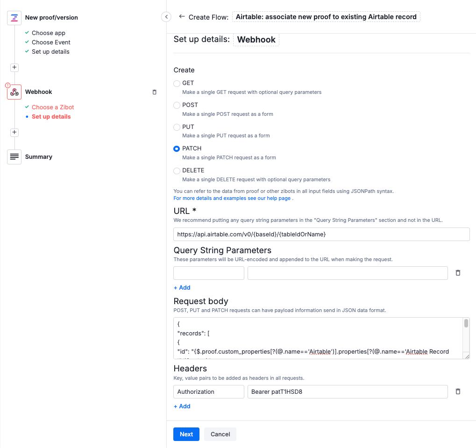Add a new step below New proof/version
The image size is (476, 448).
coord(14,67)
